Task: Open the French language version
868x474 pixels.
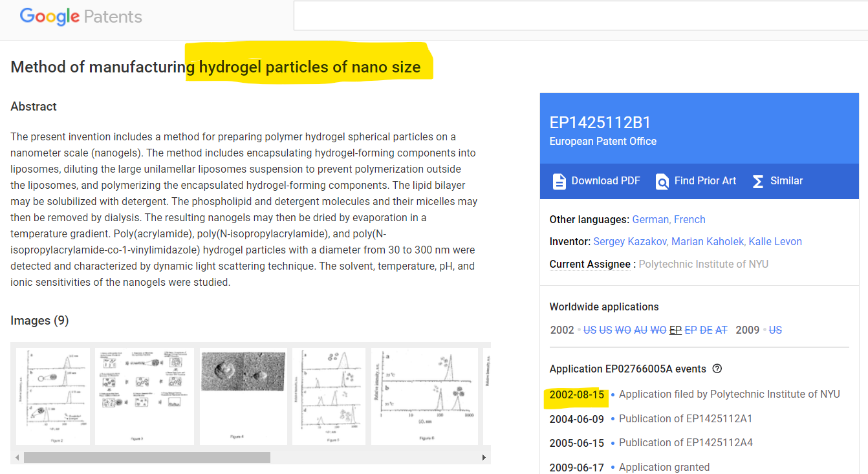Action: click(689, 220)
